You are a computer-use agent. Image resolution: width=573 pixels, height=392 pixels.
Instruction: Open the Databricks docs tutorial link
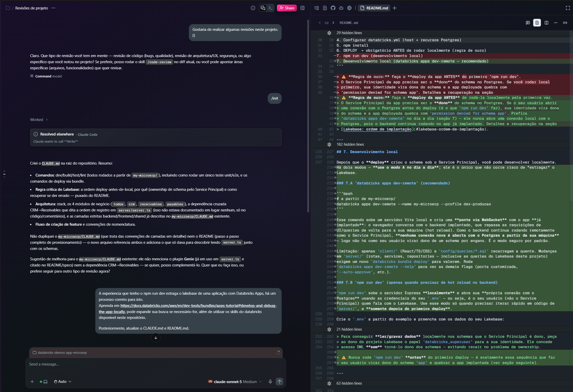(x=188, y=308)
